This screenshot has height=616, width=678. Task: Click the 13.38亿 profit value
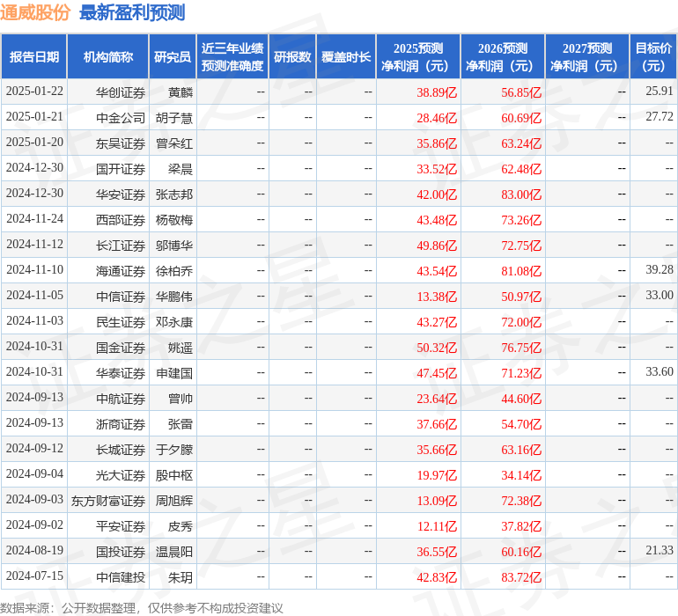[x=437, y=297]
